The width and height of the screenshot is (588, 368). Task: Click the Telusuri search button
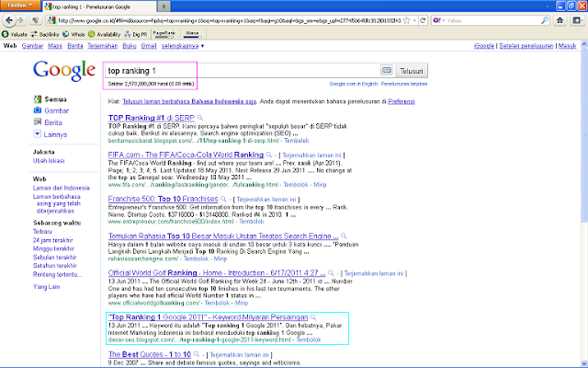coord(411,71)
